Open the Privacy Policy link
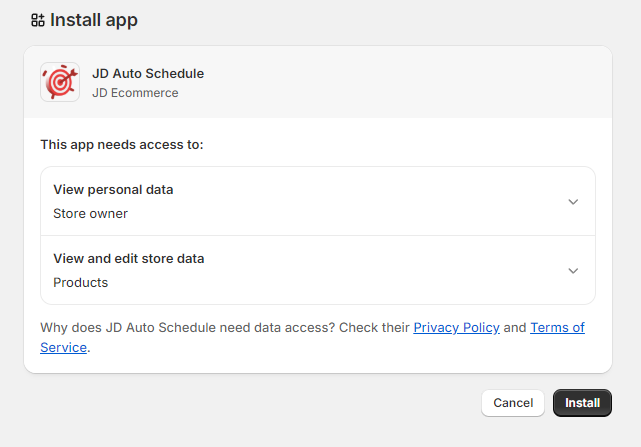This screenshot has height=447, width=641. click(x=456, y=328)
